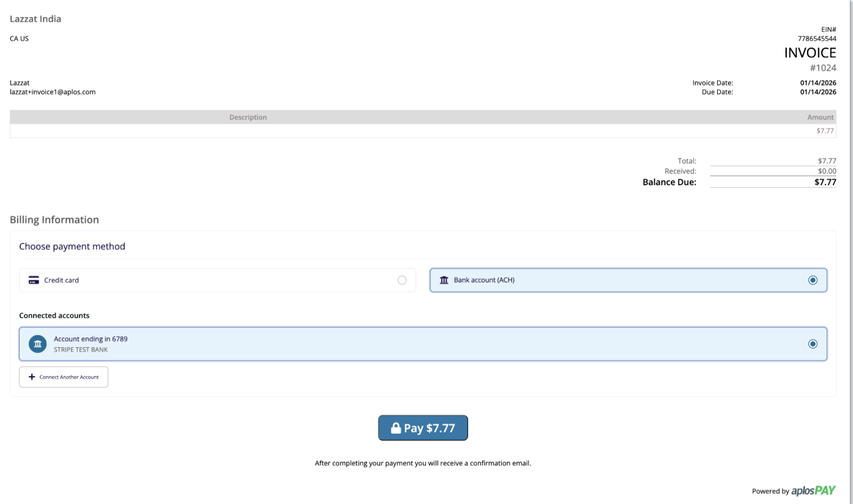This screenshot has height=504, width=853.
Task: Click the Description column header
Action: [248, 117]
